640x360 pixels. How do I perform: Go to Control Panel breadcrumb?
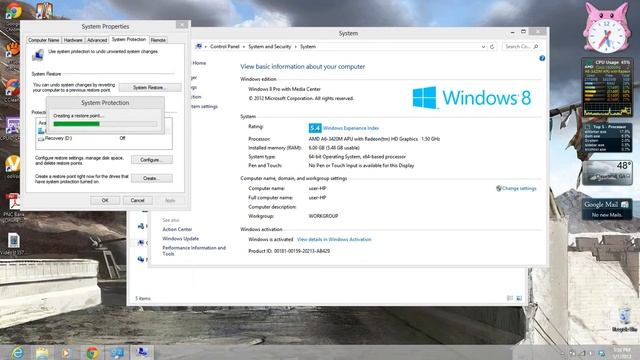coord(224,47)
